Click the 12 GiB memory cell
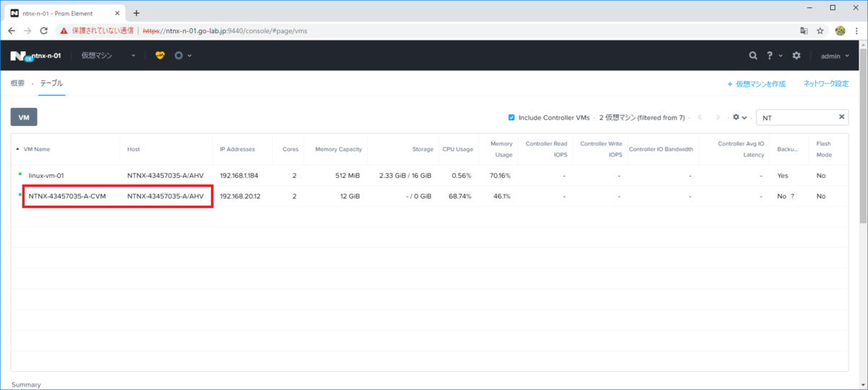 tap(350, 196)
